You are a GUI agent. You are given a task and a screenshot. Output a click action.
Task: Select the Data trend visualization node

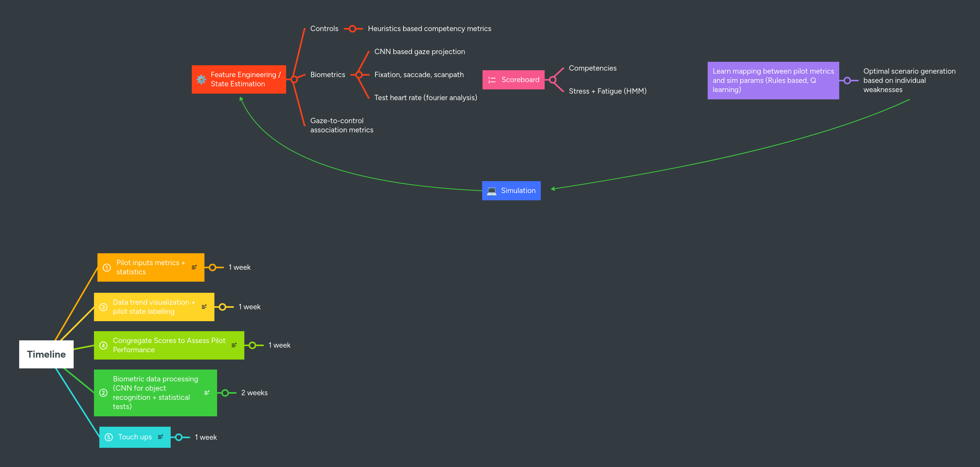click(x=154, y=307)
